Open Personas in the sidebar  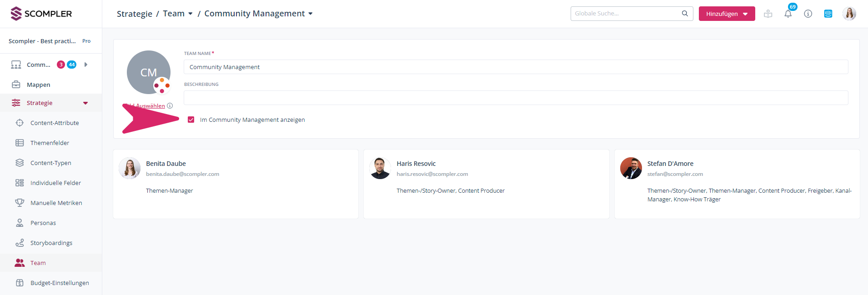click(x=43, y=223)
